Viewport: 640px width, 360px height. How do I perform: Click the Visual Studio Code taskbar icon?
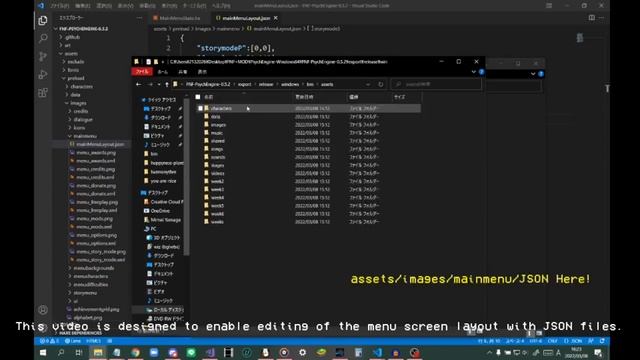(377, 353)
